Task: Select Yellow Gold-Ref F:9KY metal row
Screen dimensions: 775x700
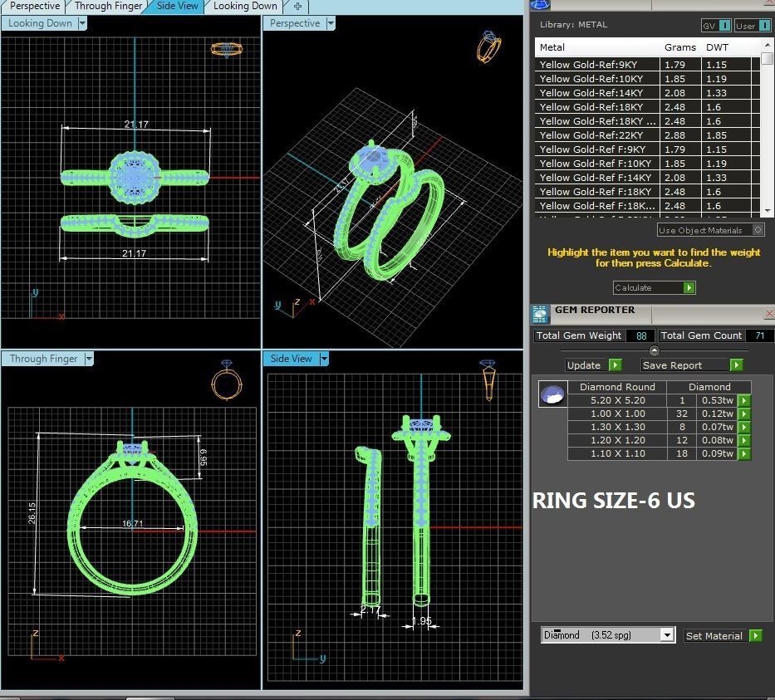Action: click(647, 149)
